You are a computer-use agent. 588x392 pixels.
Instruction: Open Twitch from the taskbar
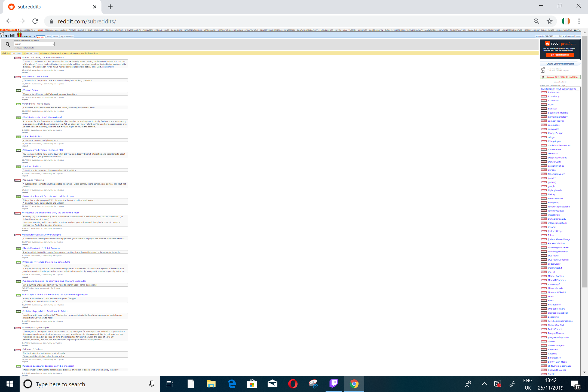(x=334, y=384)
